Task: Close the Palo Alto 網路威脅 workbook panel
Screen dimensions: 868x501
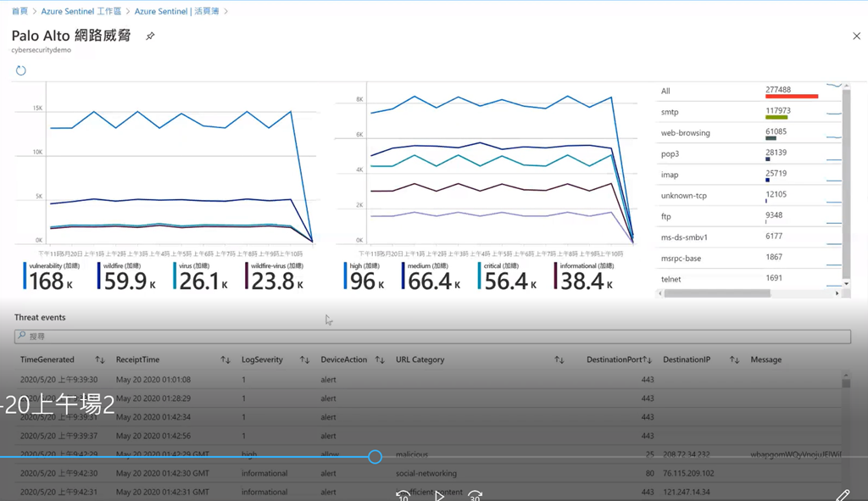Action: (x=856, y=36)
